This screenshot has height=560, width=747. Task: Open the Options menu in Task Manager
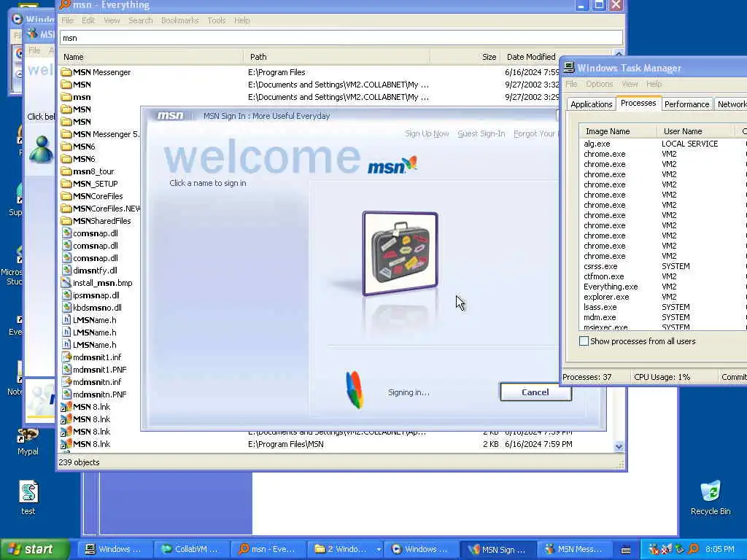(x=600, y=84)
